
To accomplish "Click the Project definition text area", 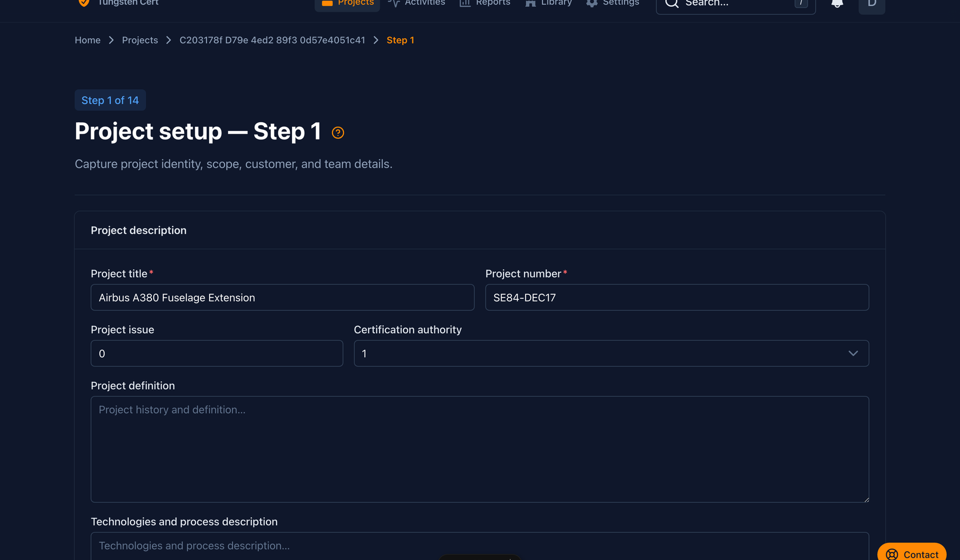I will (x=480, y=449).
